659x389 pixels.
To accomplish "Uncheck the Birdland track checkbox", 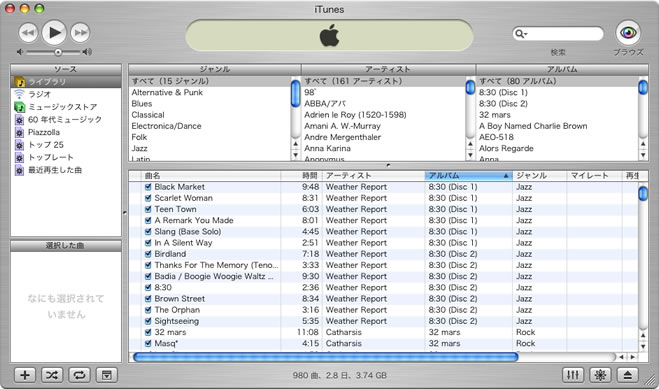I will click(x=148, y=254).
